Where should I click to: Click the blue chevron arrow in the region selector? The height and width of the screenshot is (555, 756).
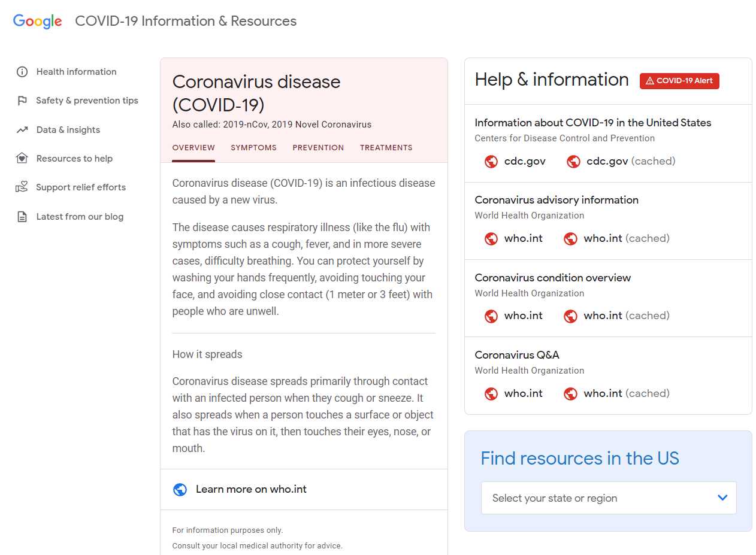[x=722, y=498]
